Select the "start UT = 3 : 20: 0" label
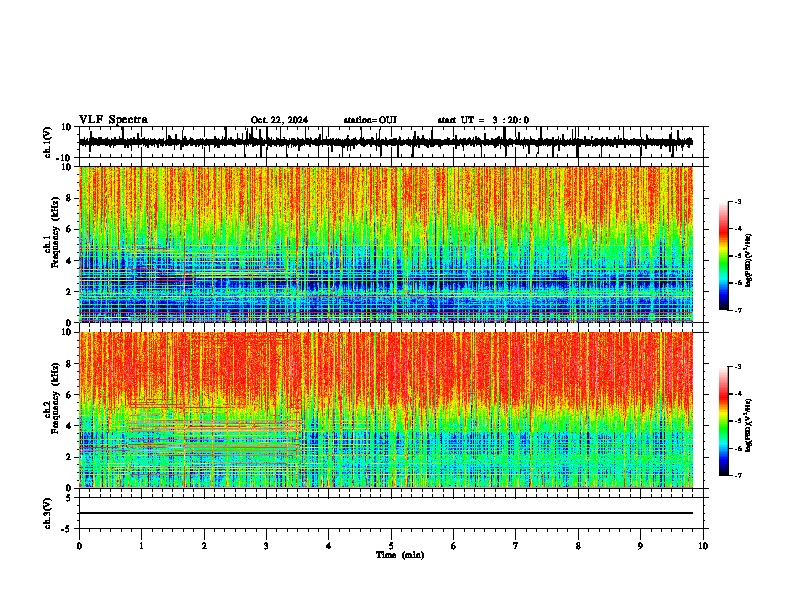The width and height of the screenshot is (792, 612). (483, 120)
